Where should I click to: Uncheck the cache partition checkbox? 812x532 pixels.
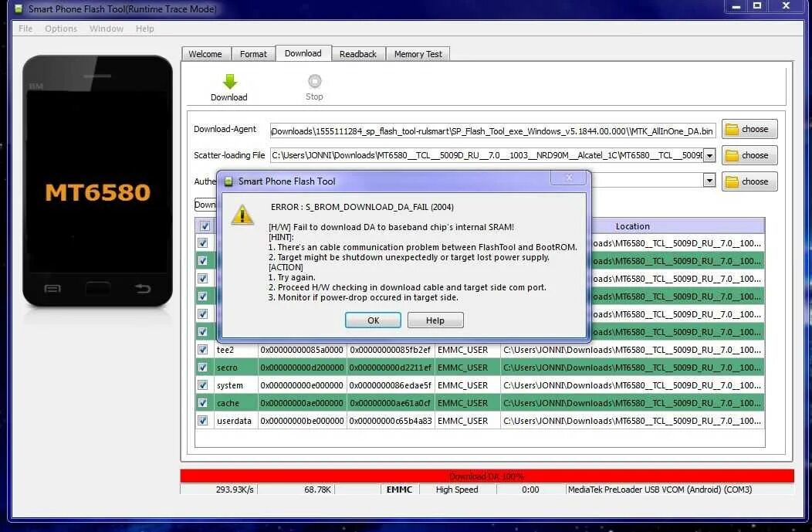(203, 402)
